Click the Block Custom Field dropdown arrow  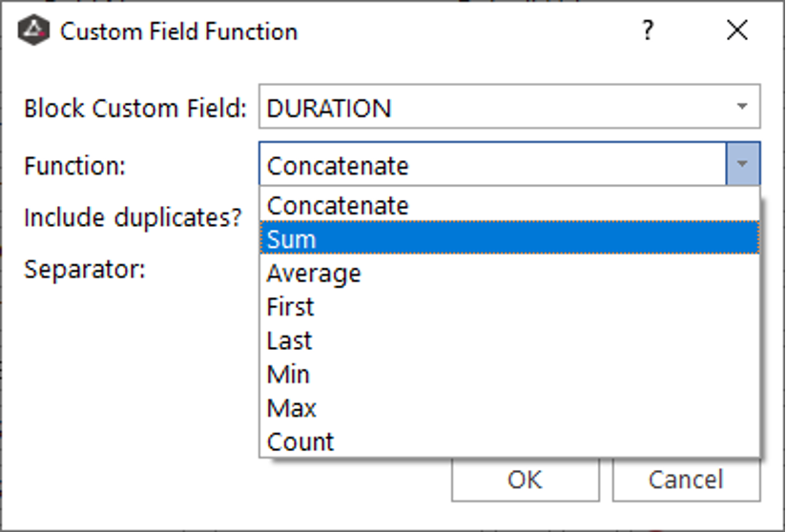[742, 109]
